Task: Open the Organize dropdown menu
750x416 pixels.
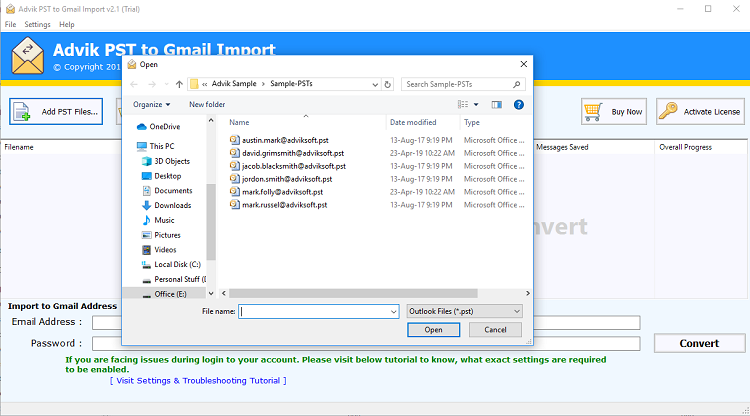Action: (x=151, y=104)
